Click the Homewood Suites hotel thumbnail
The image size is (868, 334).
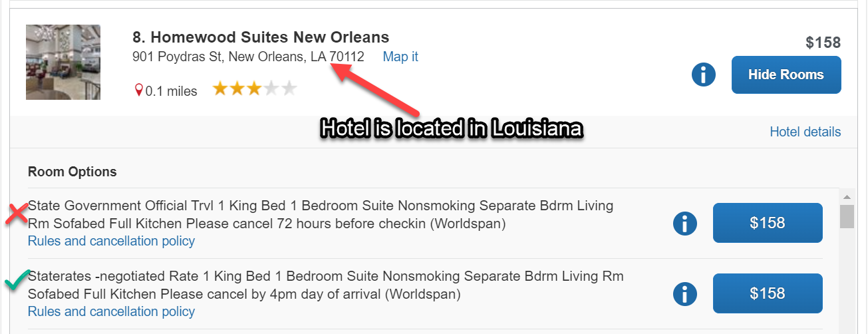tap(63, 62)
